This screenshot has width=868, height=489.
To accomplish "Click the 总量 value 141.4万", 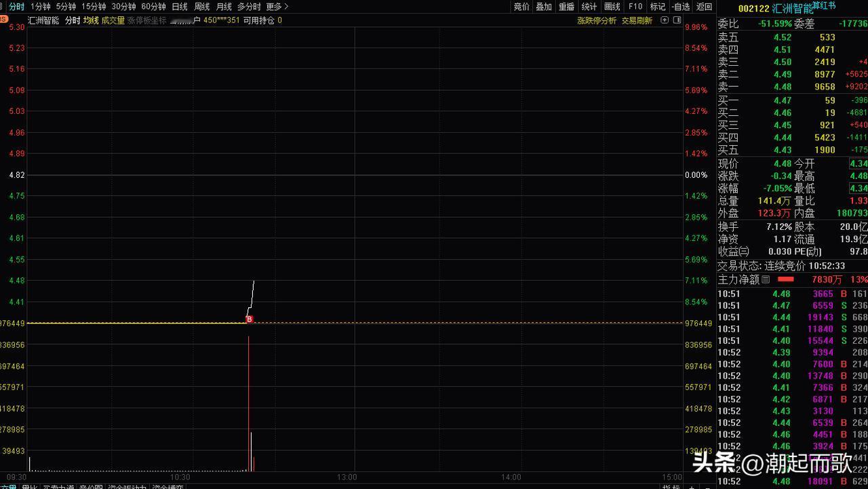I will point(774,201).
